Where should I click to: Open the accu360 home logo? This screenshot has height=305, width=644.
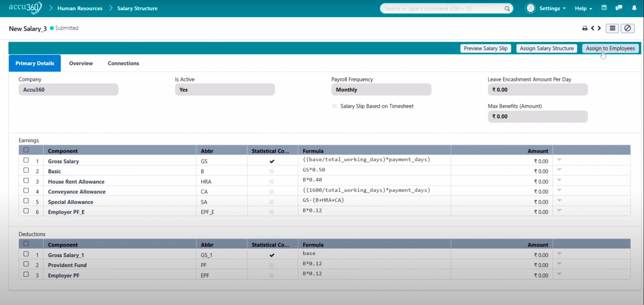26,7
